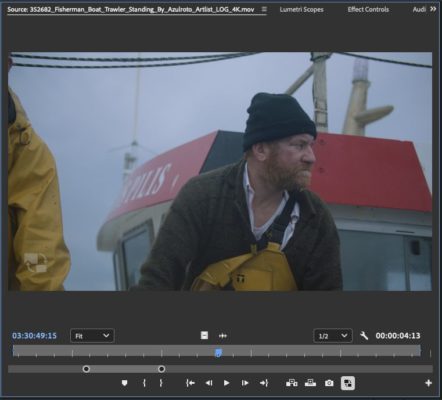Click the duration readout 00:00:04:13

point(398,336)
